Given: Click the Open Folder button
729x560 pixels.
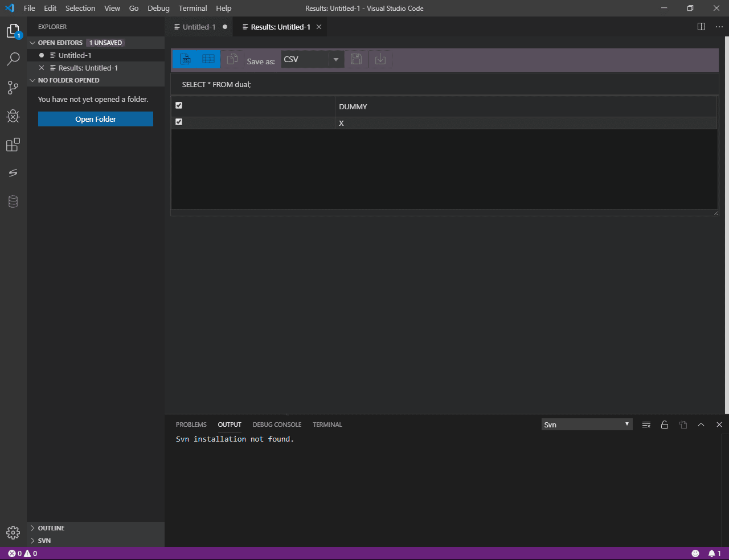Looking at the screenshot, I should coord(95,119).
